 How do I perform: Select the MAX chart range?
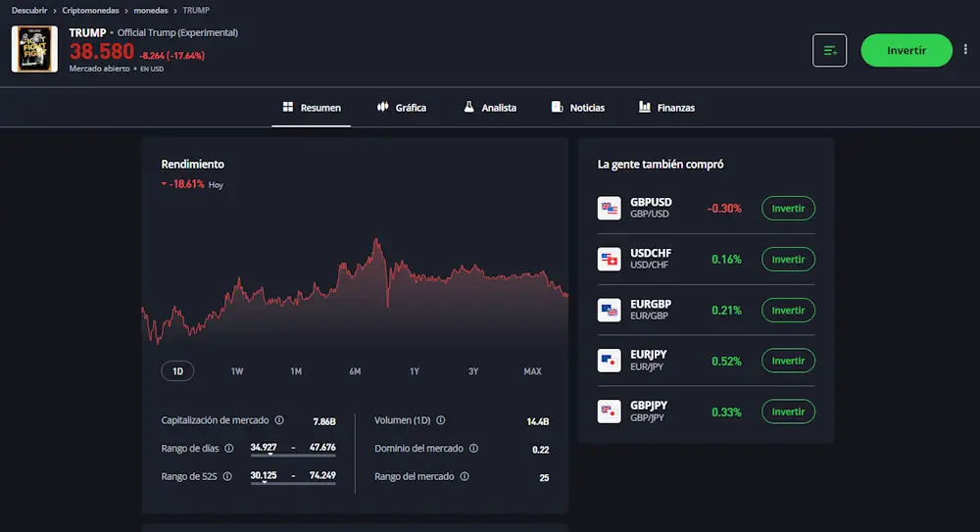(x=532, y=371)
